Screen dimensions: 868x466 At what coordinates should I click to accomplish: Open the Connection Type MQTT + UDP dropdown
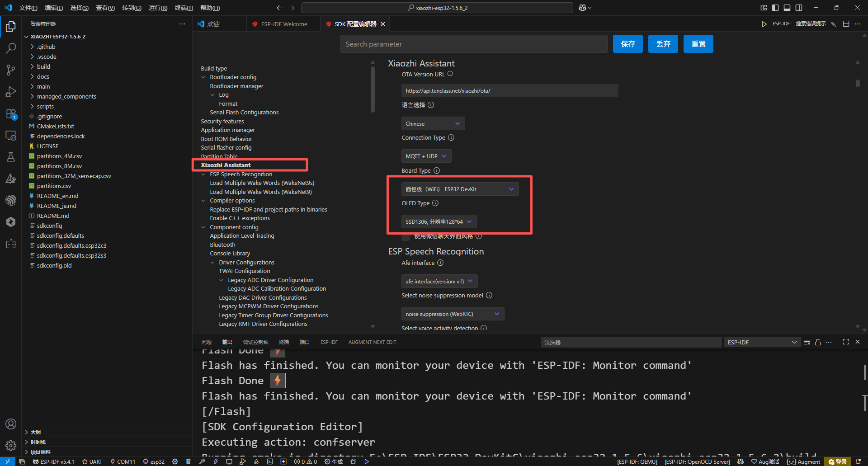(426, 156)
